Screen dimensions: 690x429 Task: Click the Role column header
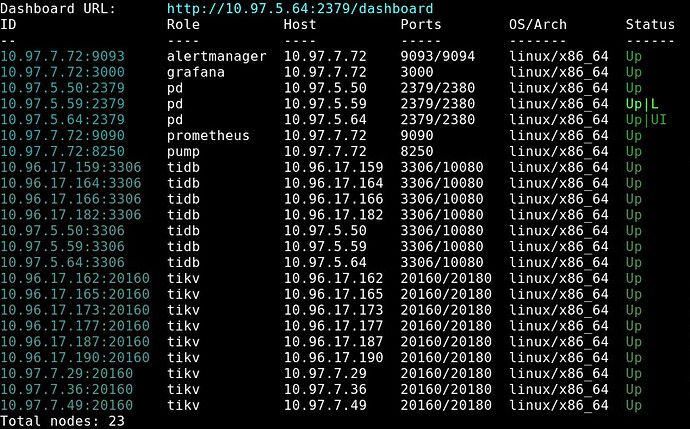coord(183,23)
